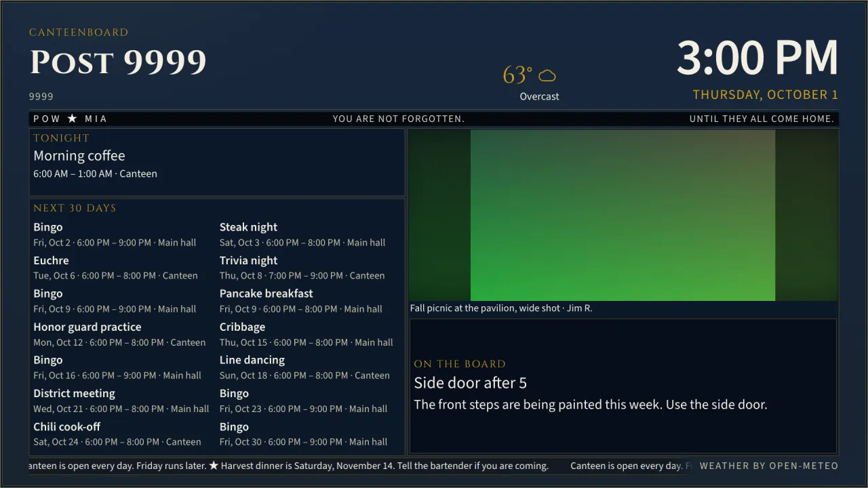Select "YOU ARE NOT FORGOTTEN." banner text
Viewport: 868px width, 488px height.
coord(399,119)
